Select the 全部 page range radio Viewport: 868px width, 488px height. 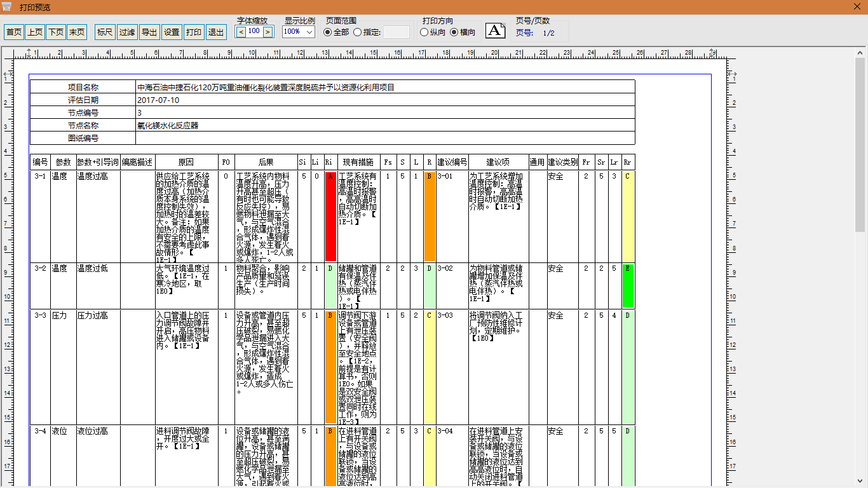[336, 32]
